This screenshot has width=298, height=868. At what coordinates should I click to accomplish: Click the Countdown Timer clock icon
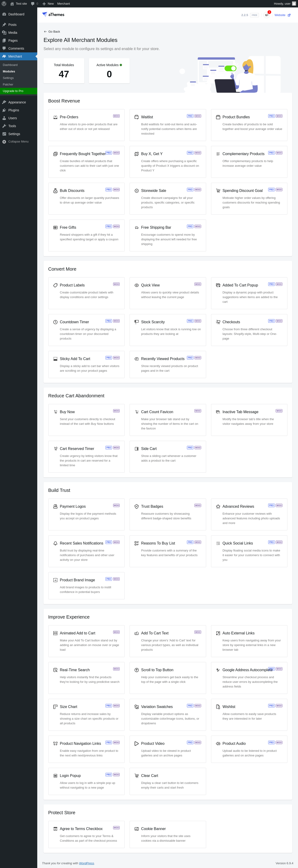[x=55, y=322]
